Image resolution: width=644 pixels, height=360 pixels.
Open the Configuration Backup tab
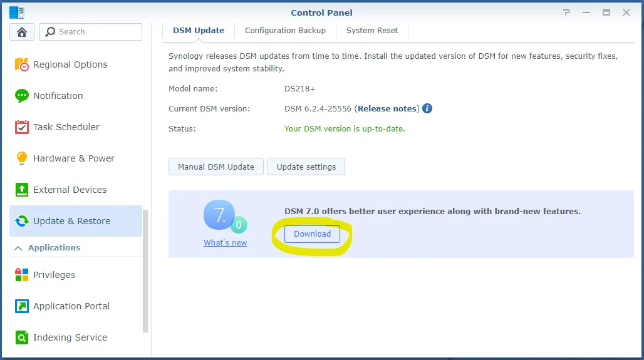pos(285,31)
